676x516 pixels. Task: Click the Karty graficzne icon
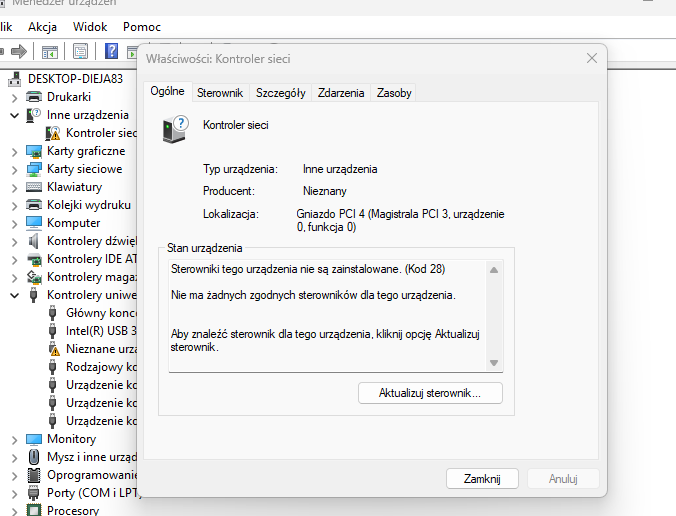[x=34, y=151]
